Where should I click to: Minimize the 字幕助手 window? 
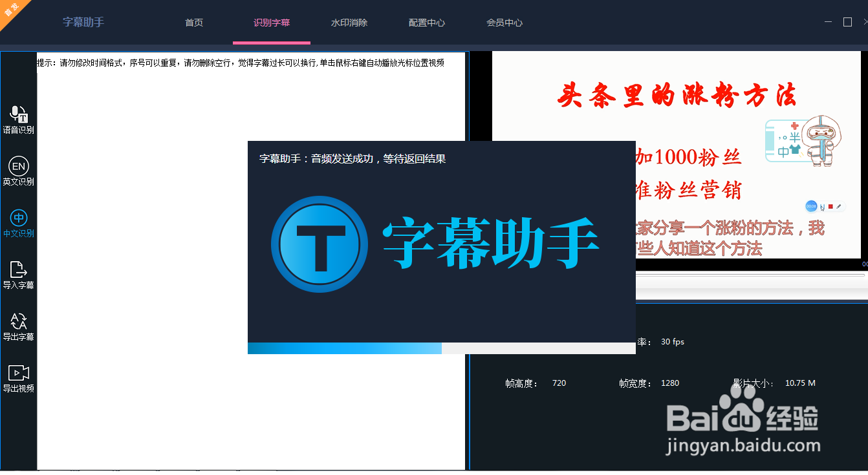coord(828,22)
